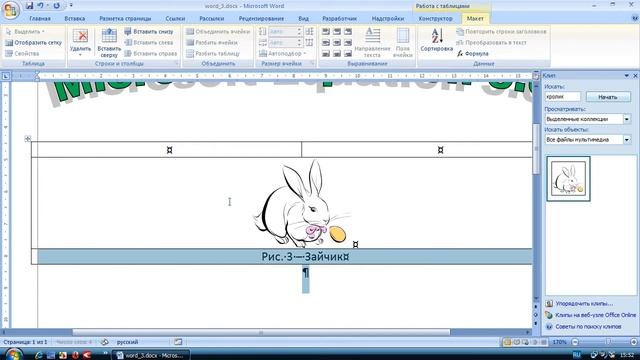Click the русский language indicator
This screenshot has width=640, height=360.
click(127, 342)
